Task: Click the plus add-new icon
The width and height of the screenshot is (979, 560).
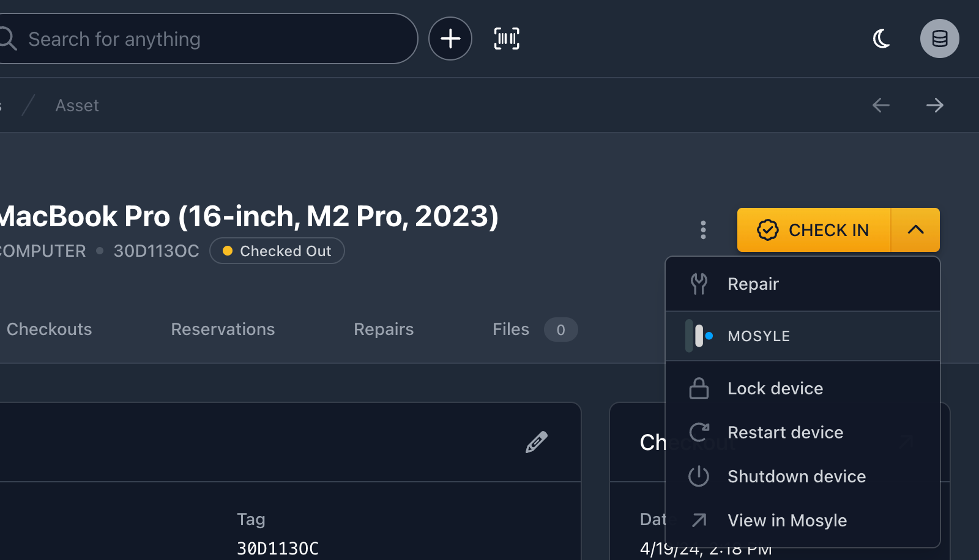Action: click(x=450, y=39)
